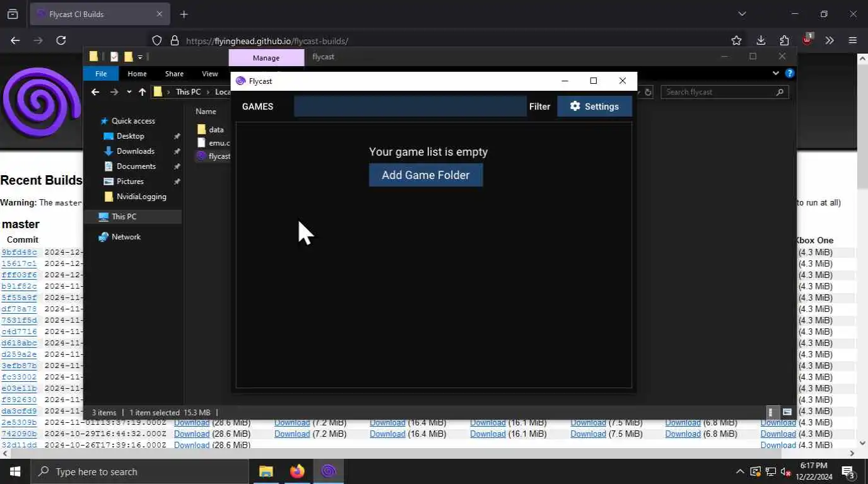Open File Explorer help question mark icon
This screenshot has height=484, width=868.
(x=789, y=73)
